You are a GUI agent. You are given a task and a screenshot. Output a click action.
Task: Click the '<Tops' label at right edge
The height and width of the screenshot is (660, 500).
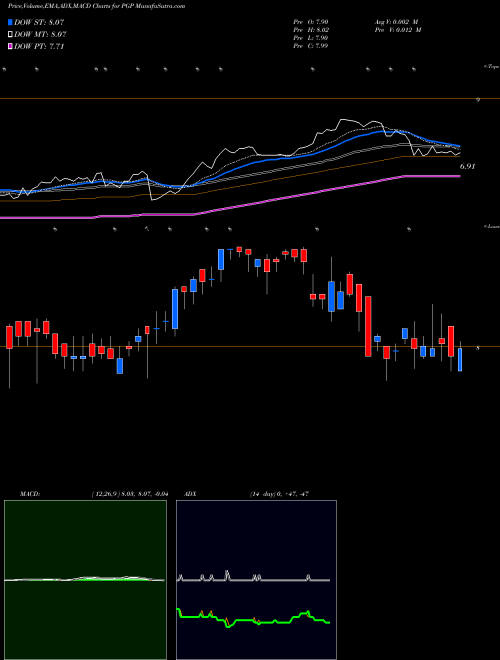[x=491, y=67]
